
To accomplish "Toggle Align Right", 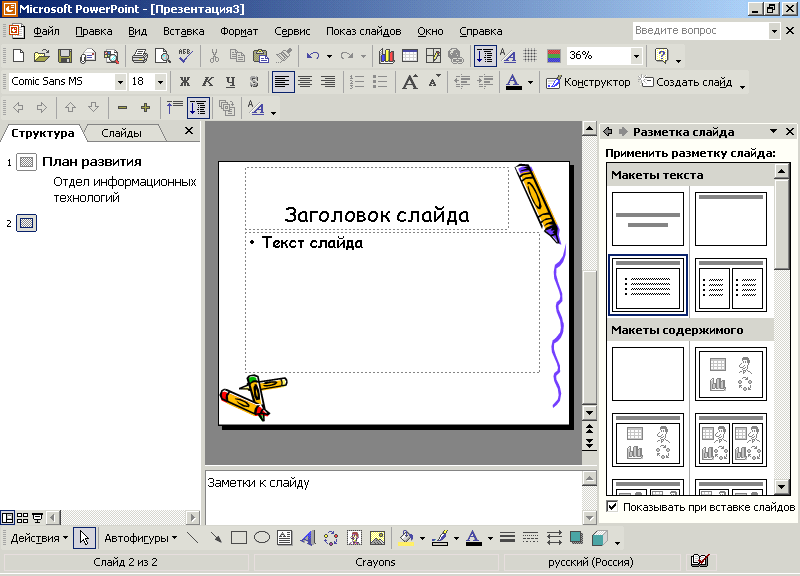I will [328, 82].
